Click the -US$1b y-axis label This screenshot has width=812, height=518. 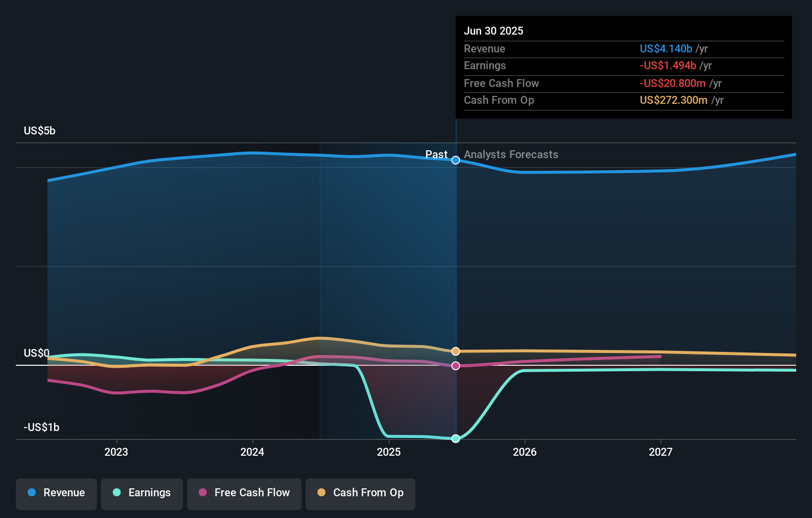click(x=42, y=427)
